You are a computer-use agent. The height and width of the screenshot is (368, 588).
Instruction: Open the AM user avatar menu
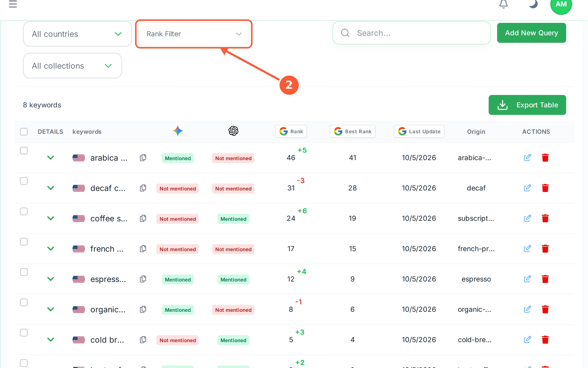(561, 4)
